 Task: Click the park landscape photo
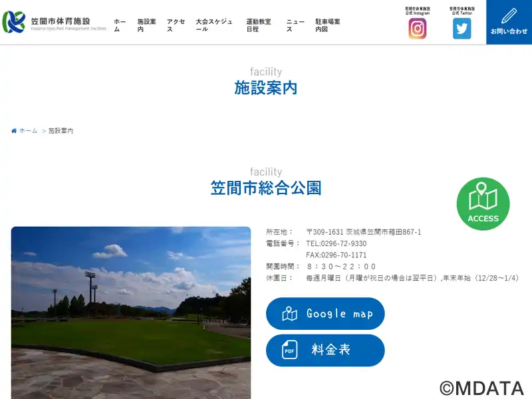(131, 313)
